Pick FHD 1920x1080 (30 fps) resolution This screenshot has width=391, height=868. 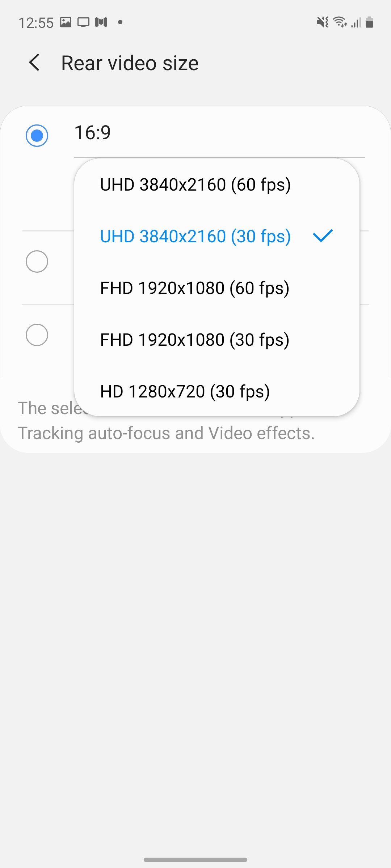[x=195, y=340]
